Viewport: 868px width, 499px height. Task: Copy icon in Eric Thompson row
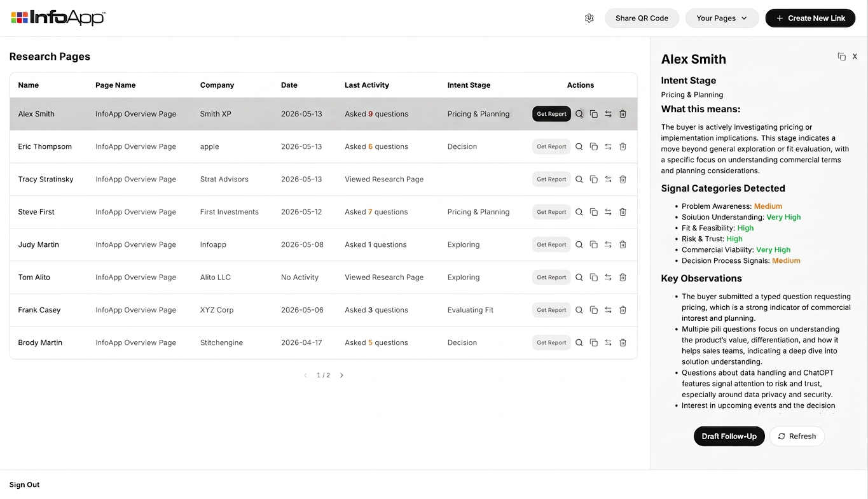593,146
